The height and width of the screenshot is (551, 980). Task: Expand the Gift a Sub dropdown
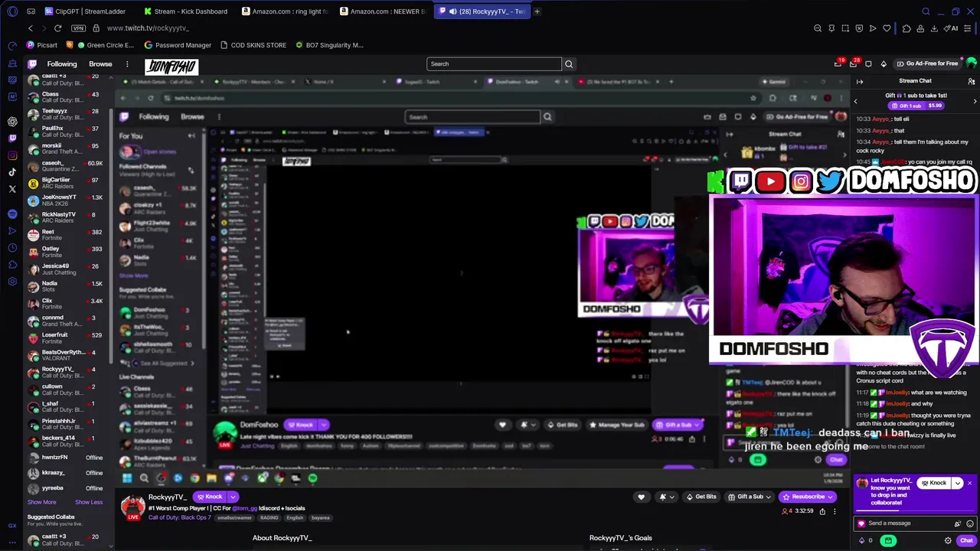[x=769, y=497]
